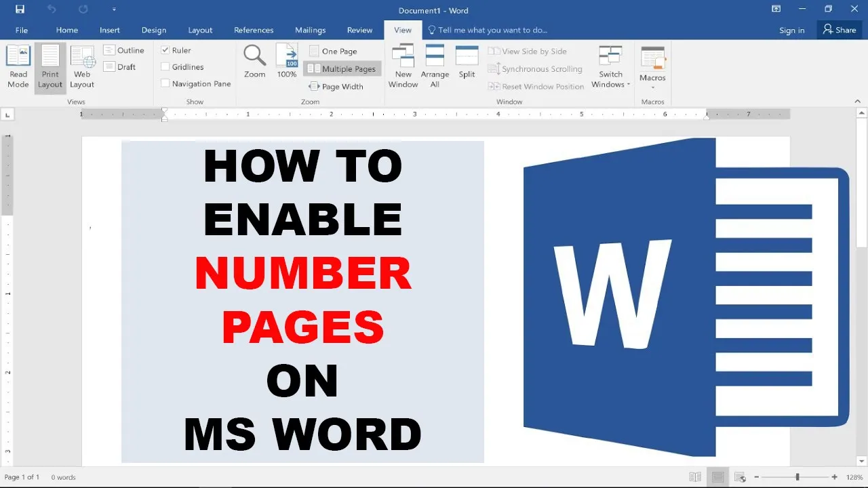
Task: Open the Design tab
Action: coord(154,30)
